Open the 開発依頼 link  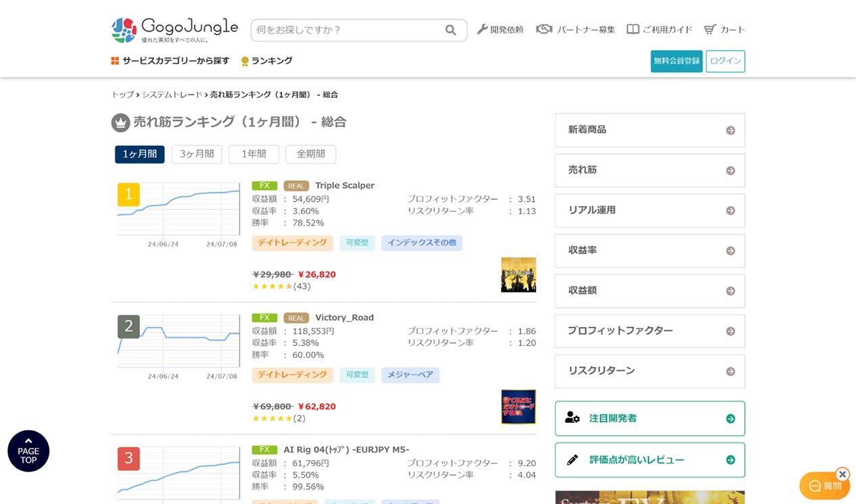point(500,30)
